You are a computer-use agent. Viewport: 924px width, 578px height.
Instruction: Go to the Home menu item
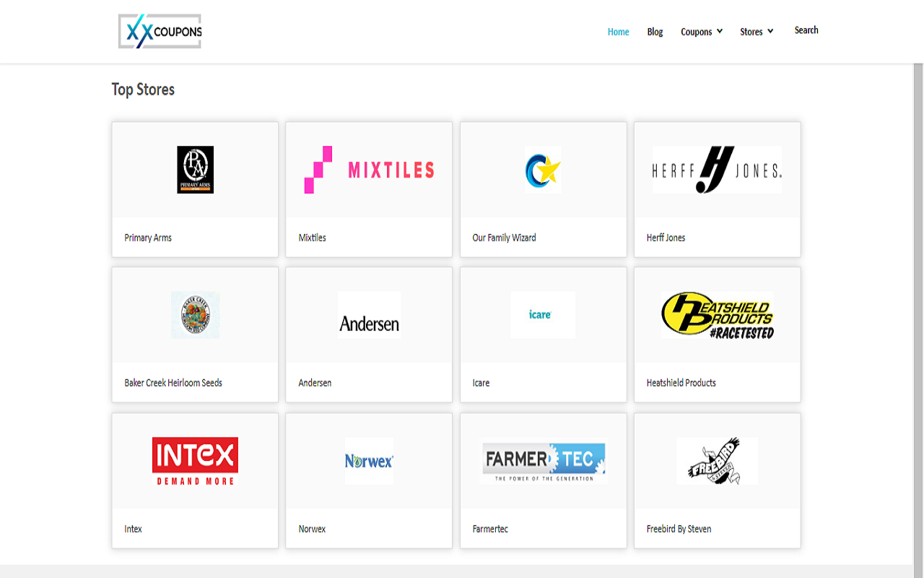[619, 32]
